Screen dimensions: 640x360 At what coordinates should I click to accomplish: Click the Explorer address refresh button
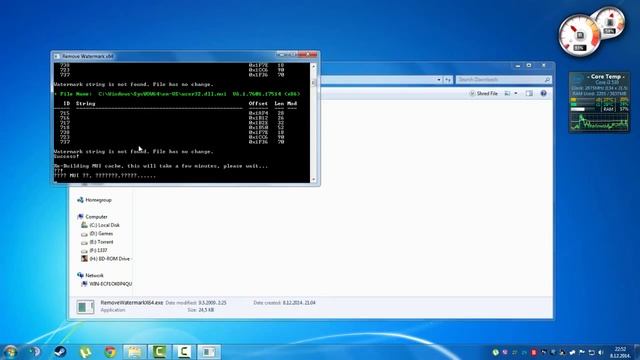448,80
